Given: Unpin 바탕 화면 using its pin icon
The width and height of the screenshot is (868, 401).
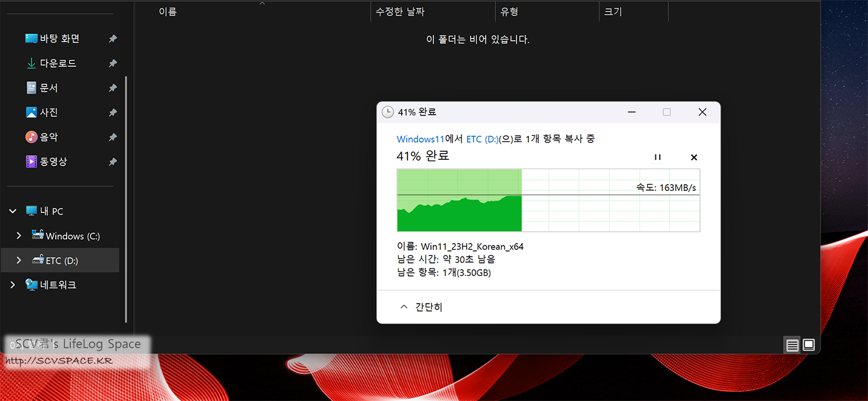Looking at the screenshot, I should pyautogui.click(x=113, y=38).
